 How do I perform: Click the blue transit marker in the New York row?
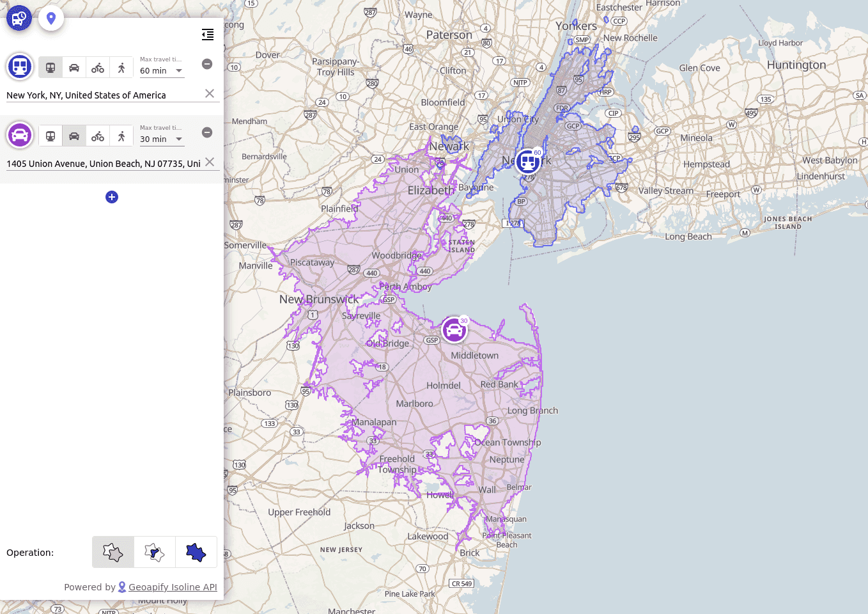click(x=20, y=67)
